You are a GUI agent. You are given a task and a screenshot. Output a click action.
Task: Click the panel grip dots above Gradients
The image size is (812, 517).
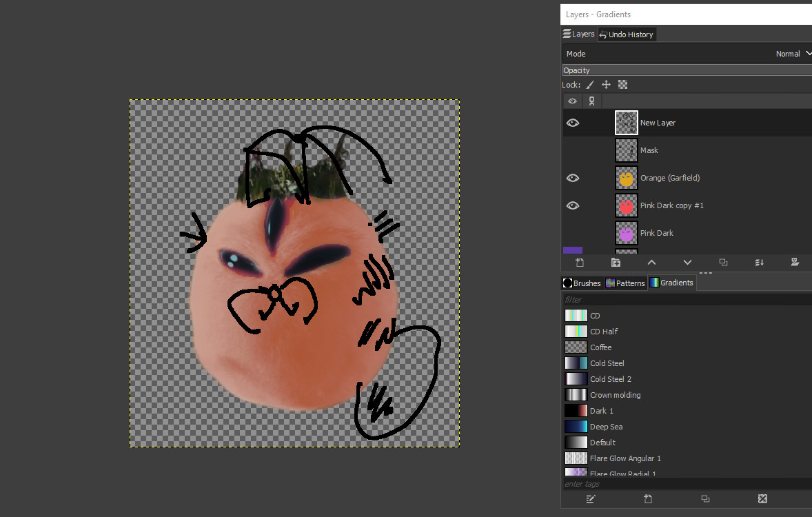(x=706, y=272)
